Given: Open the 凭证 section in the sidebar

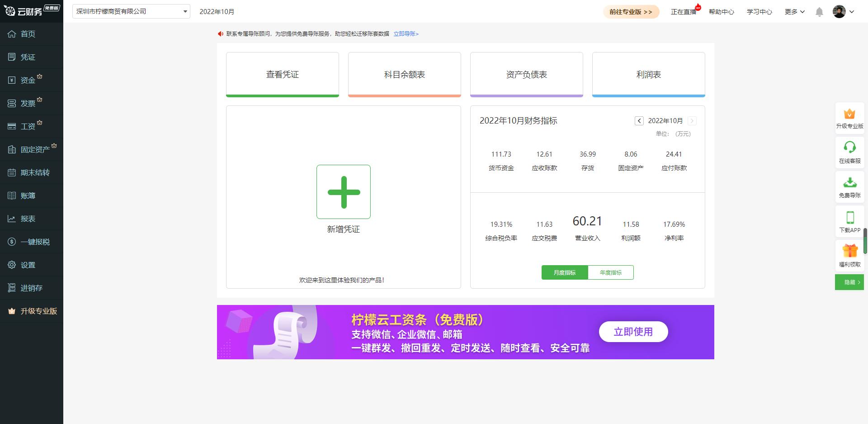Looking at the screenshot, I should [x=27, y=57].
